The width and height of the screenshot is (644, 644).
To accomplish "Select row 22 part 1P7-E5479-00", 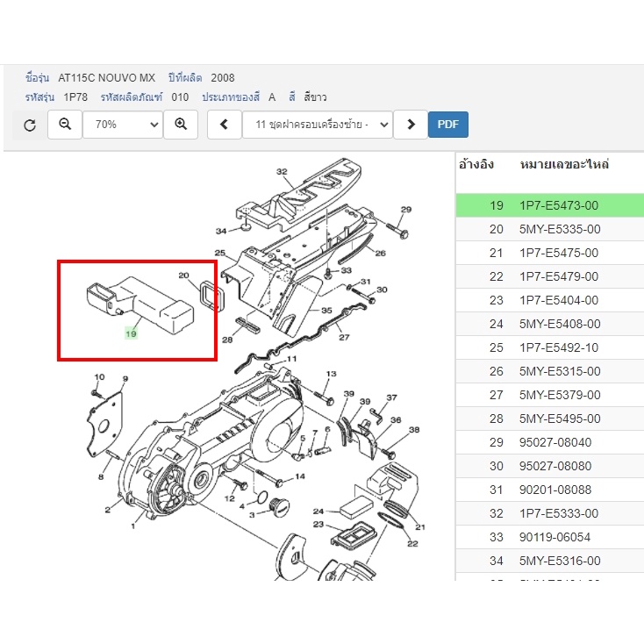I will [550, 276].
